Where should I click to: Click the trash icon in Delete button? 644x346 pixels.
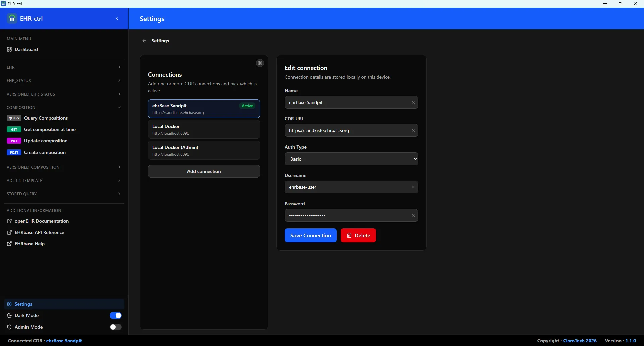click(x=349, y=235)
